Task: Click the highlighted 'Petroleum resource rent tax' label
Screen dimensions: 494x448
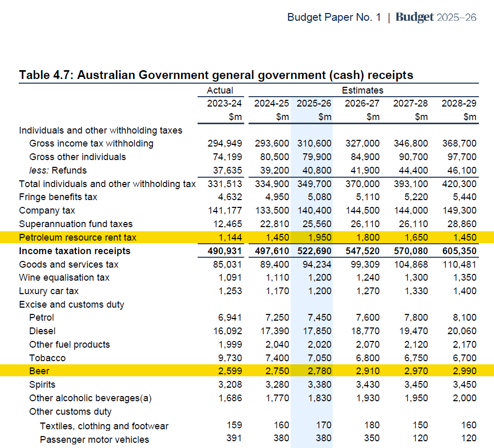Action: (77, 238)
